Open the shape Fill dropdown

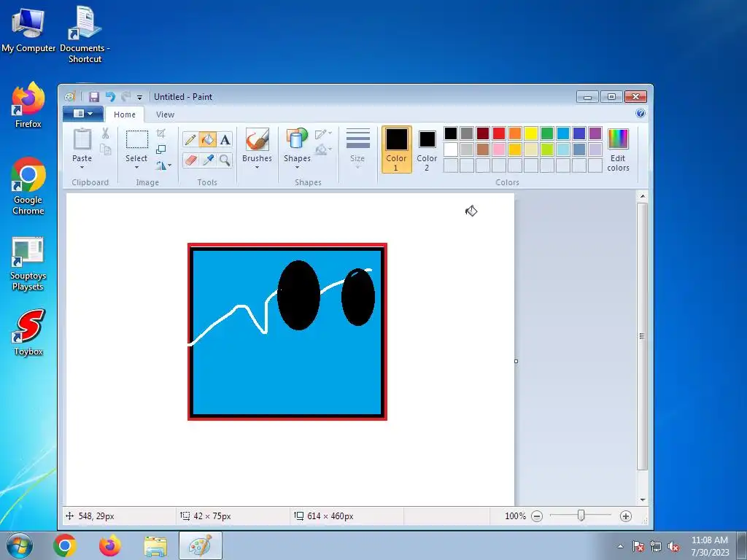pyautogui.click(x=323, y=149)
